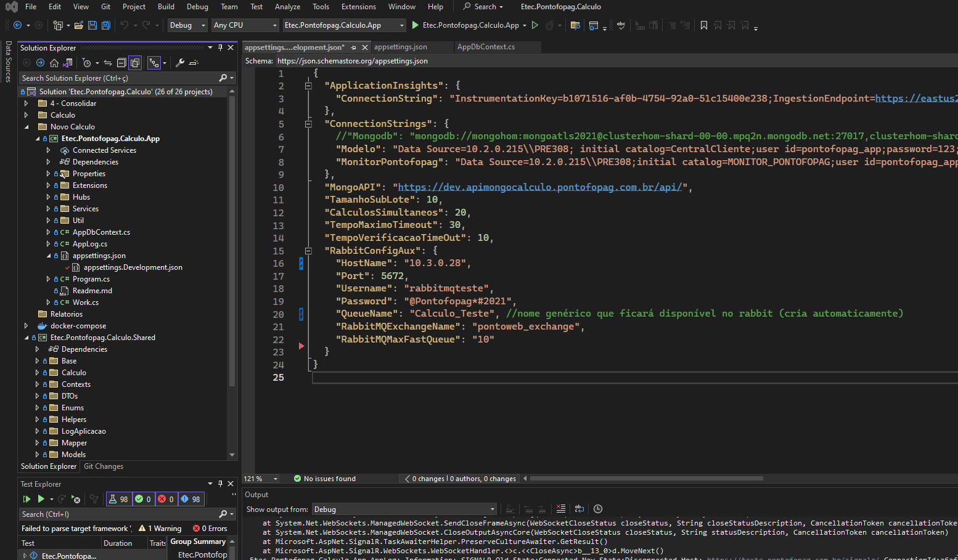The image size is (958, 560).
Task: Expand the Services folder node
Action: 48,209
